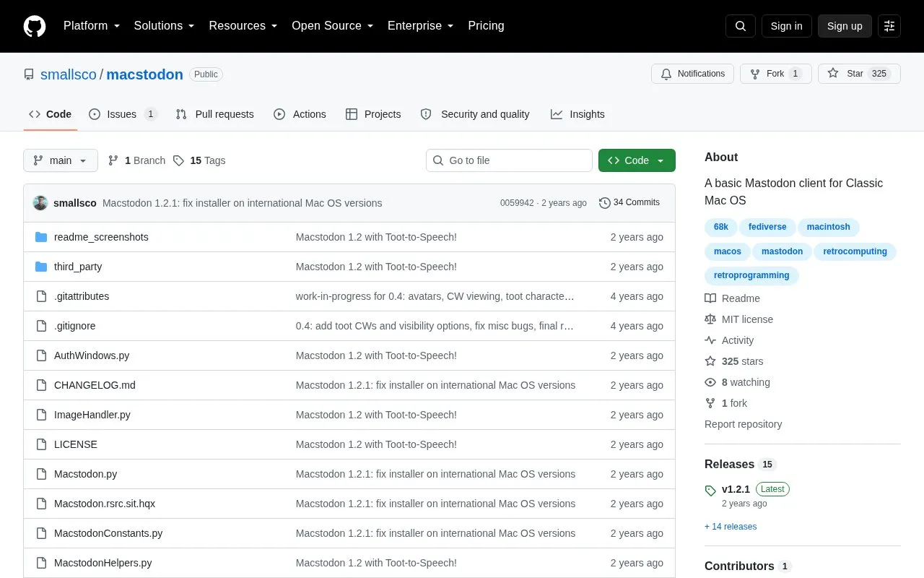This screenshot has height=578, width=924.
Task: Open the smallsco owner link
Action: [69, 74]
